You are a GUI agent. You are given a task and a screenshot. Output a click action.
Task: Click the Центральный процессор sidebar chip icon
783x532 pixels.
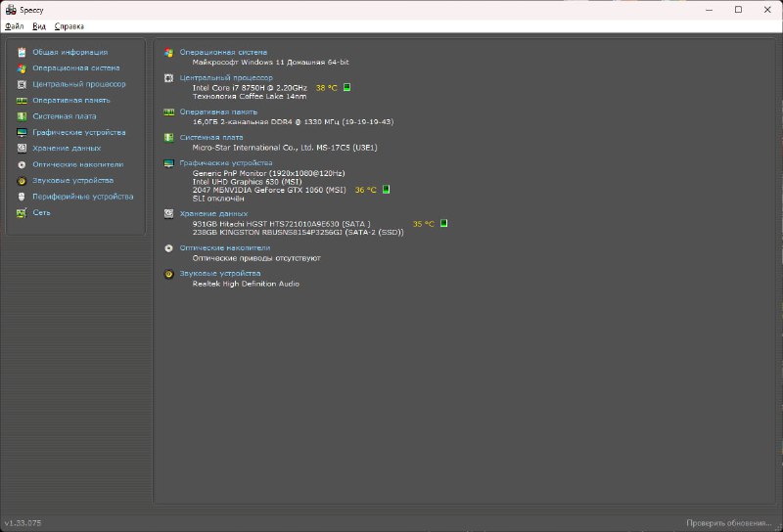coord(22,84)
